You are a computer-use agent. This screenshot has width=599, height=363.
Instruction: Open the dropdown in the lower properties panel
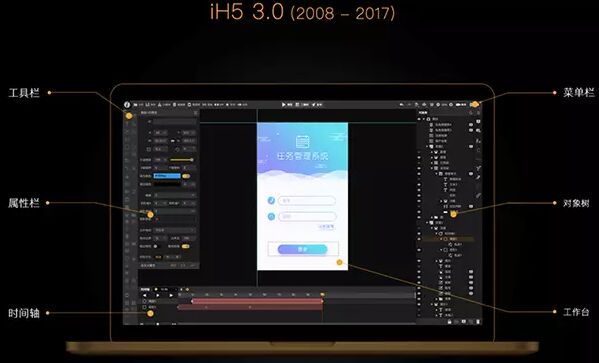tap(175, 230)
